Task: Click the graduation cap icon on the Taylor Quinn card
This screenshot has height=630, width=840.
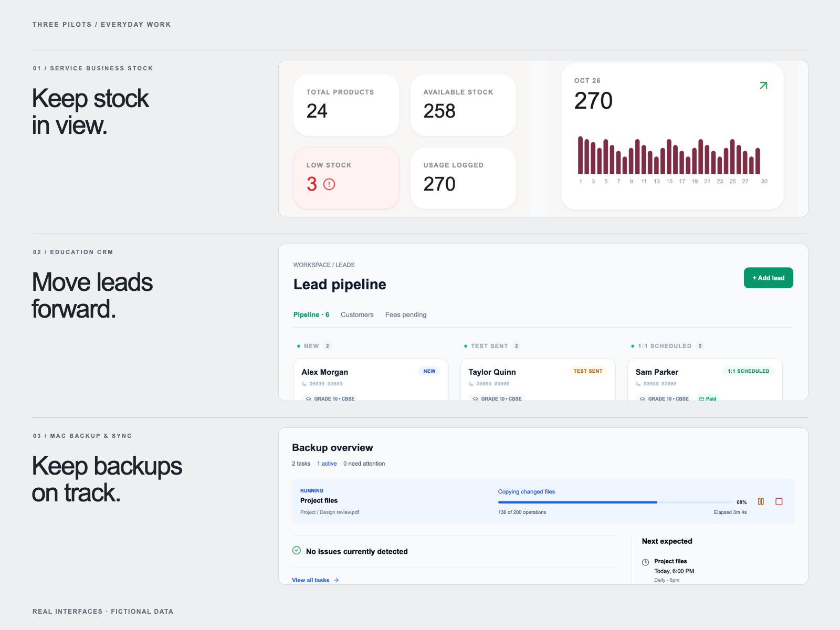Action: click(475, 399)
